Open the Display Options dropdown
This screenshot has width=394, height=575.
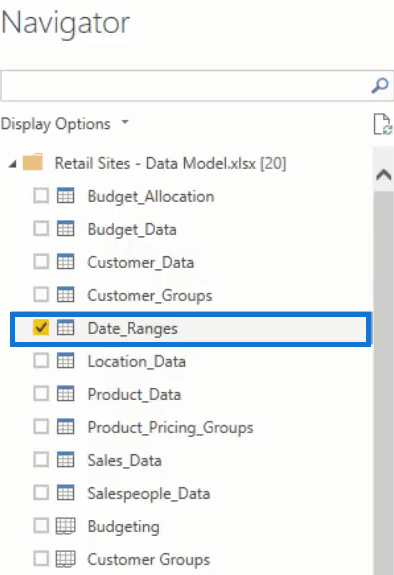pos(65,124)
